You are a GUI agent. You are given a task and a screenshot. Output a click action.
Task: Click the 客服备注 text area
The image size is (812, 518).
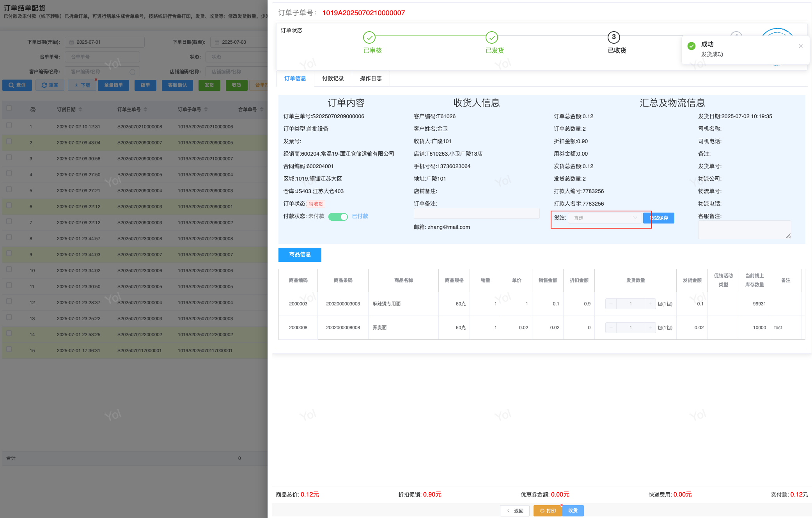point(744,229)
